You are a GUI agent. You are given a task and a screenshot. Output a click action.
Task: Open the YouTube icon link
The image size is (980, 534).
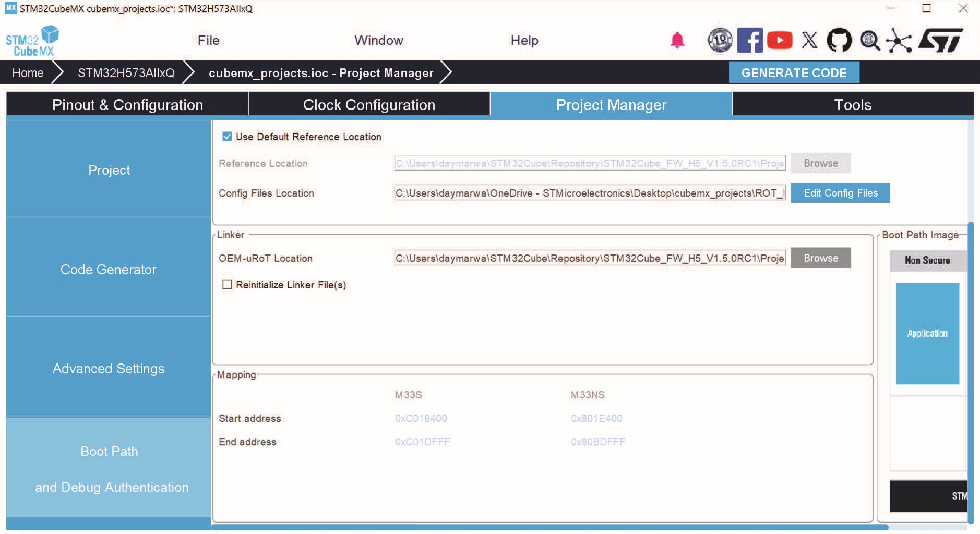coord(780,40)
